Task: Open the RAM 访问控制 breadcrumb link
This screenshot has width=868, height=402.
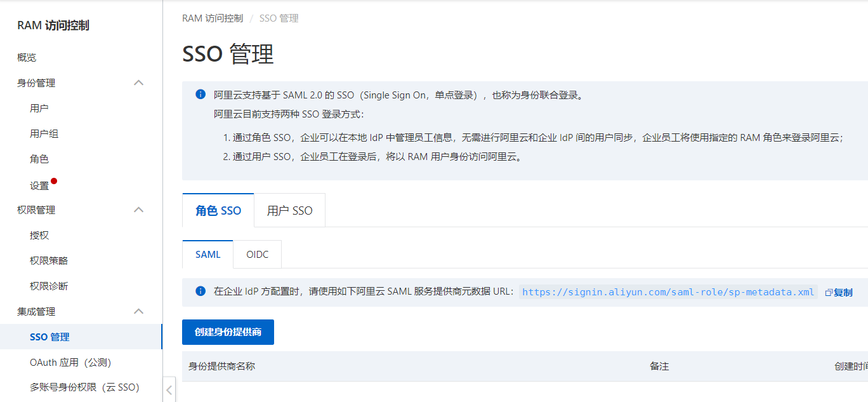Action: coord(213,18)
